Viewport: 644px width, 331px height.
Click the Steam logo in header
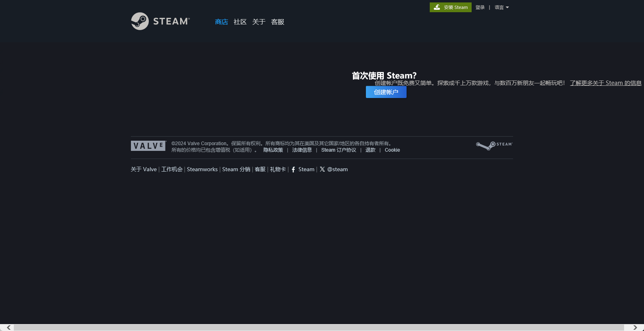(x=160, y=21)
